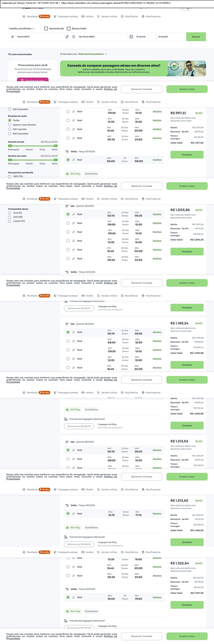Click the bell icon on the price alert button
Screen dimensions: 214x644
(x=22, y=80)
